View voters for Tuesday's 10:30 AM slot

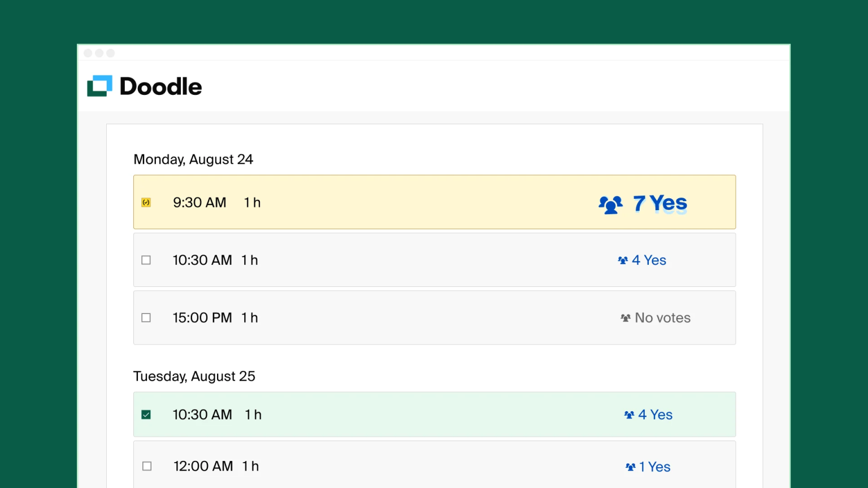(x=656, y=414)
